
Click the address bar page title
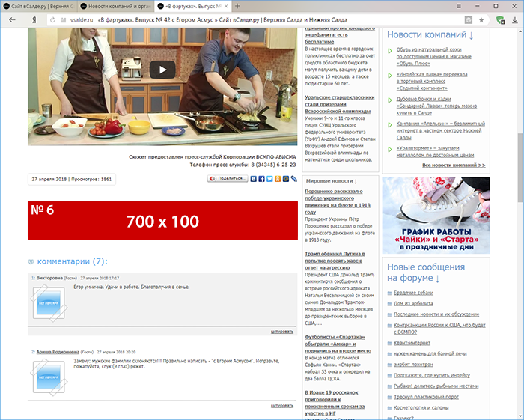click(x=222, y=20)
